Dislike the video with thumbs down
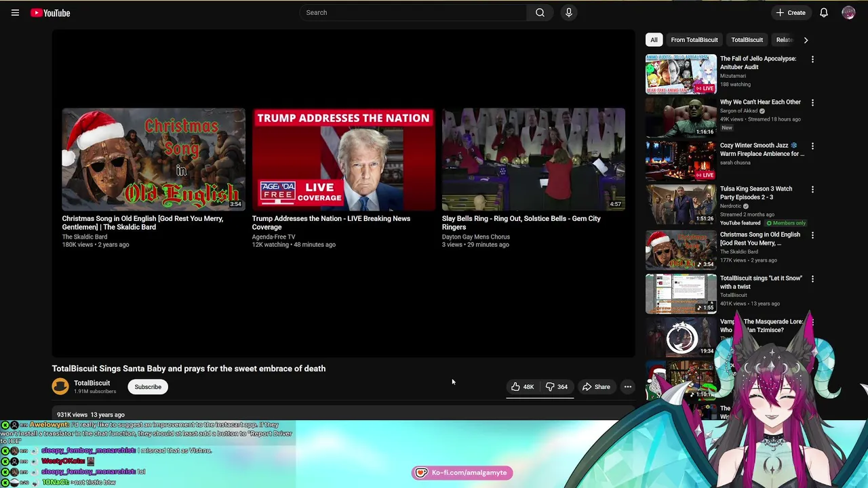The width and height of the screenshot is (868, 488). pos(557,387)
